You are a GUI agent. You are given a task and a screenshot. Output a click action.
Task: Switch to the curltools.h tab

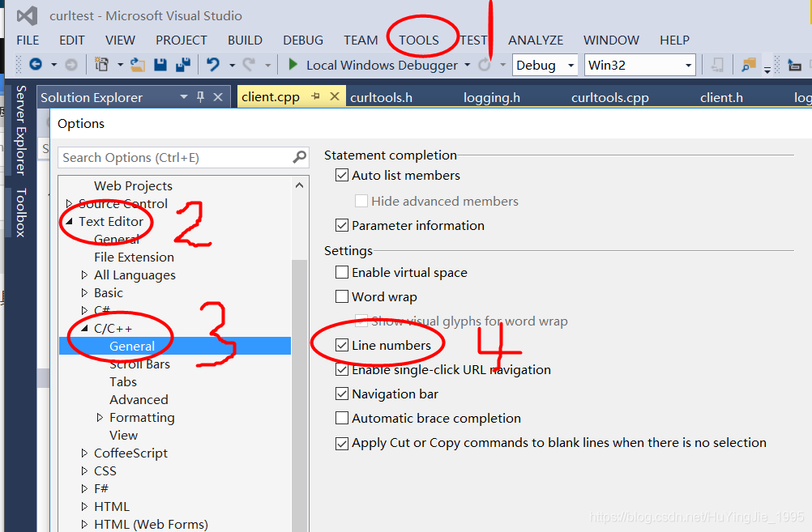coord(381,97)
